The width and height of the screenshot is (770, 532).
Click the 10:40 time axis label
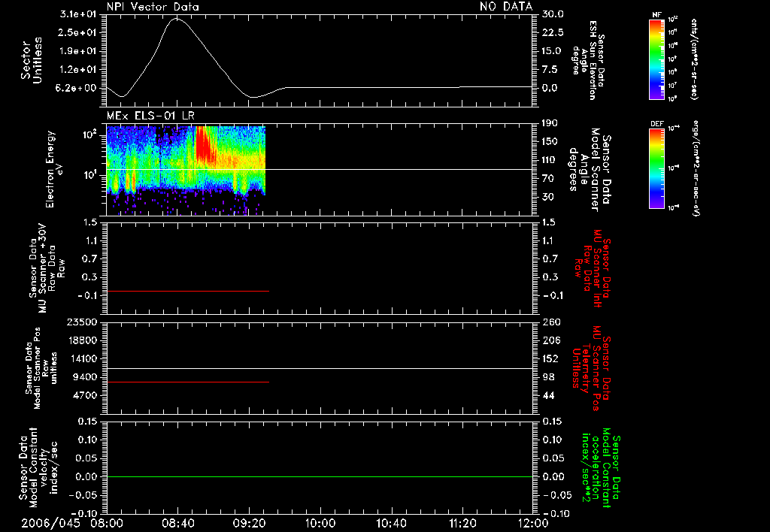coord(391,524)
